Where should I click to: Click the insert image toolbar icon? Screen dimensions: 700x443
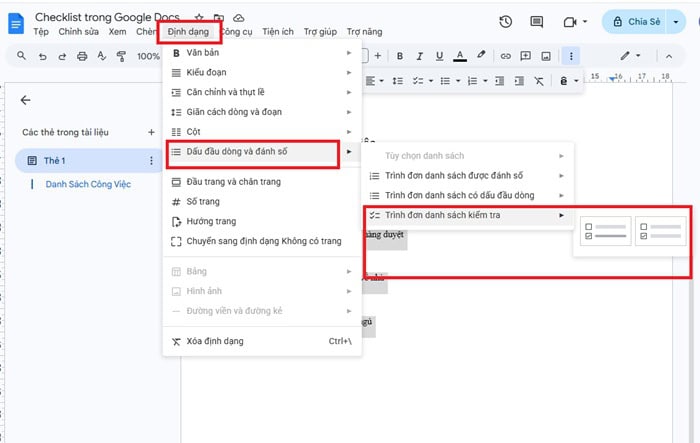click(546, 56)
